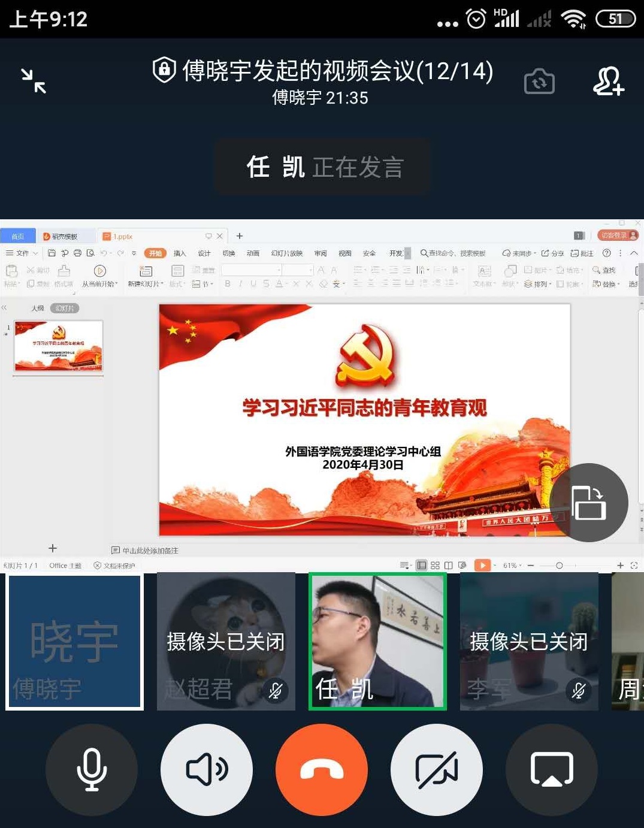The width and height of the screenshot is (644, 828).
Task: Tap the switch camera icon
Action: pyautogui.click(x=539, y=81)
